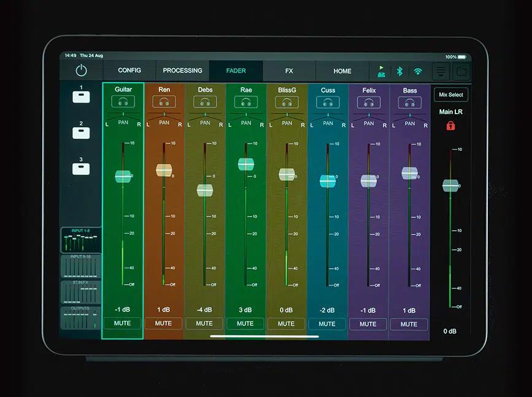532x397 pixels.
Task: Select the Cuss channel name label
Action: tap(327, 90)
